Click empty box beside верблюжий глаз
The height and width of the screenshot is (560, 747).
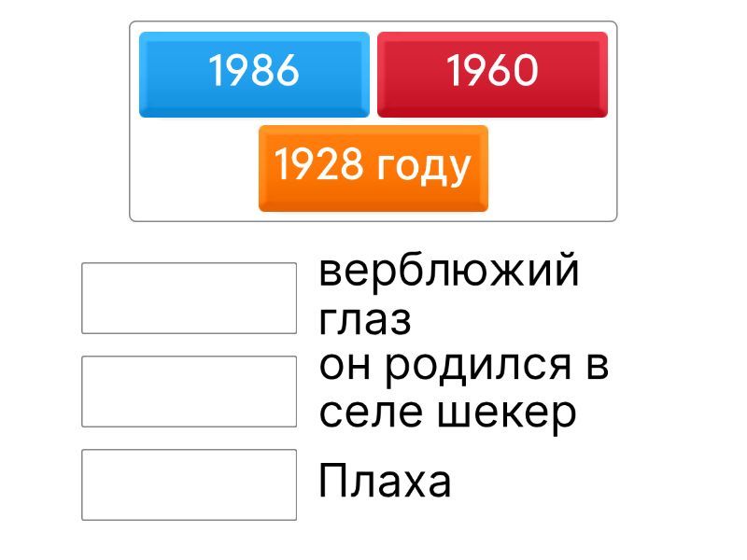pos(189,298)
